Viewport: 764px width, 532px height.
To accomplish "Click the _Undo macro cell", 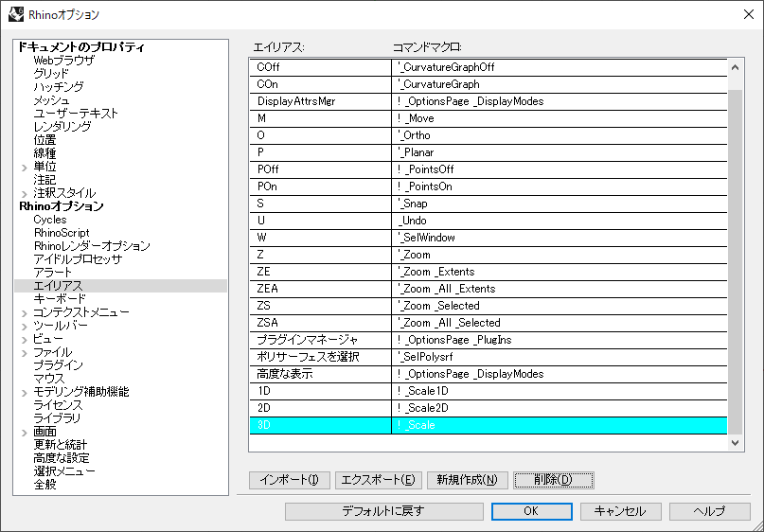I will point(560,221).
